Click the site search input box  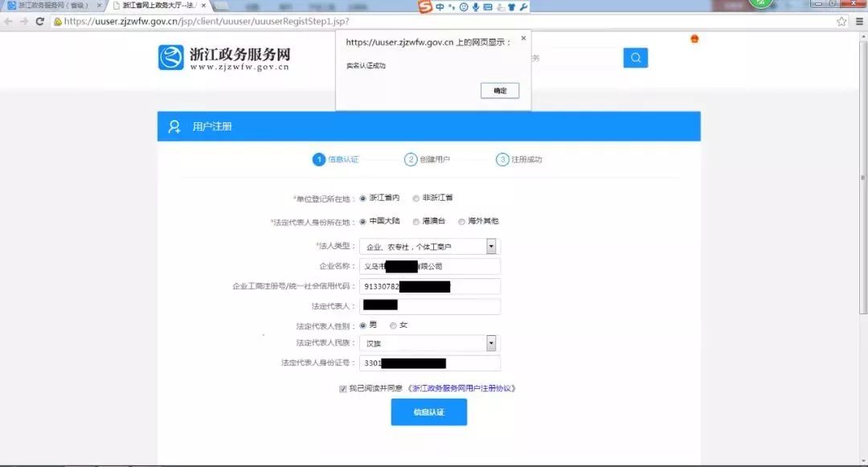coord(577,58)
